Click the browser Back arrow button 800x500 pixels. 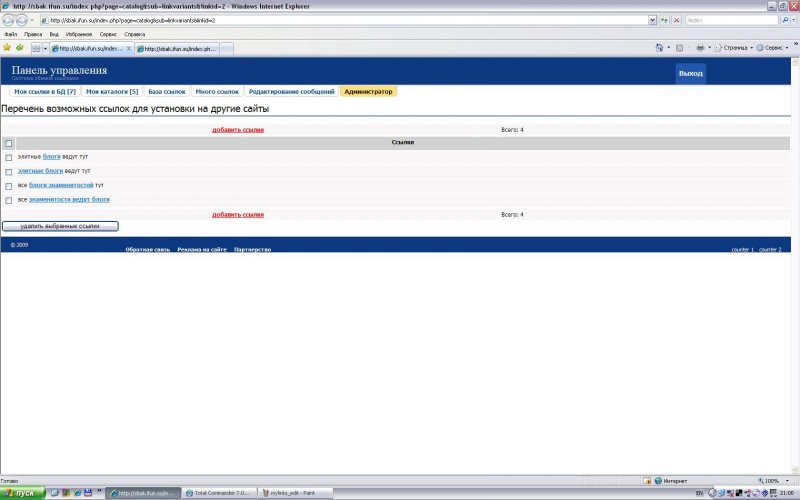click(9, 20)
